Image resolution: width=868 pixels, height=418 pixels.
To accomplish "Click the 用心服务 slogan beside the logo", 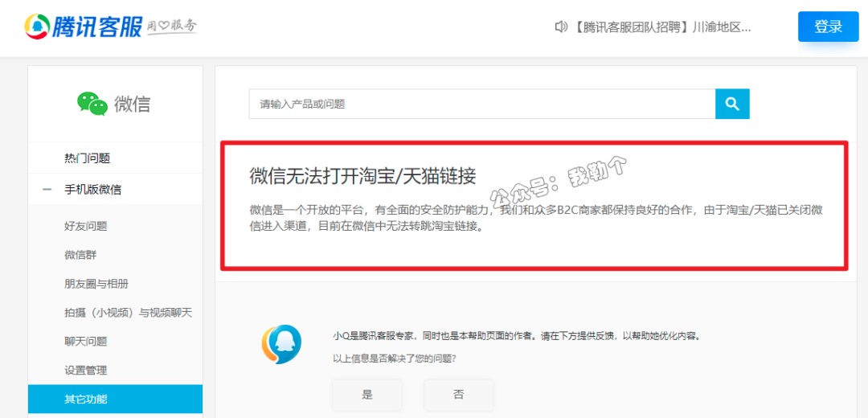I will tap(172, 26).
